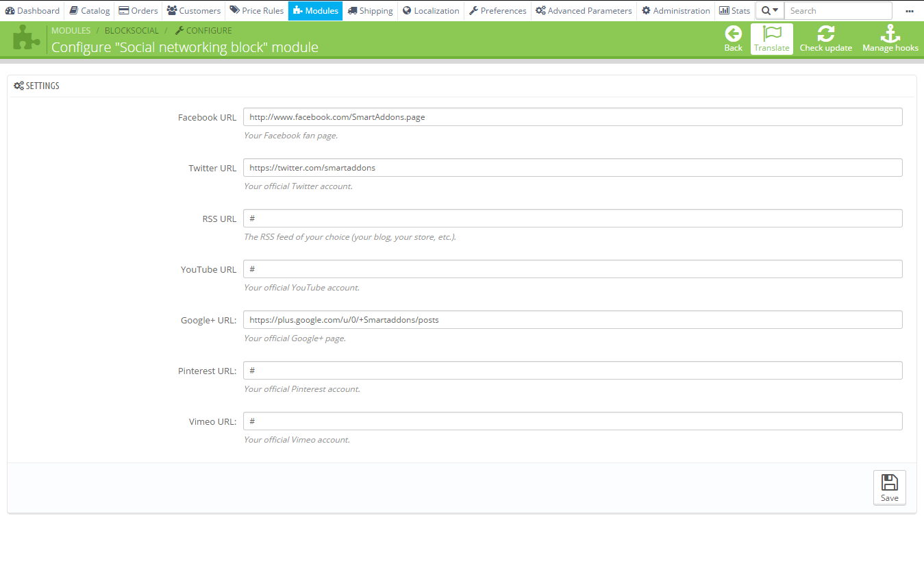Open the Dashboard menu
Screen dimensions: 924x568
(32, 10)
